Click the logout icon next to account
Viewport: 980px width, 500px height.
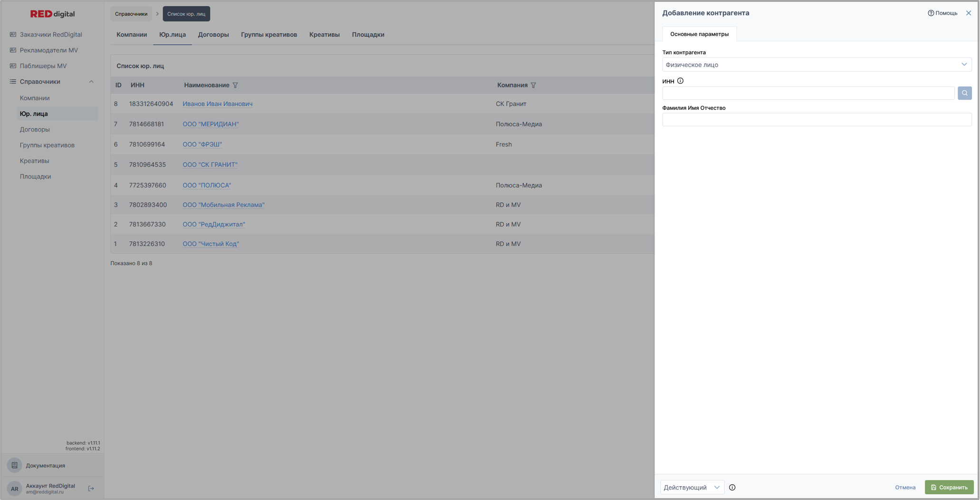(91, 488)
